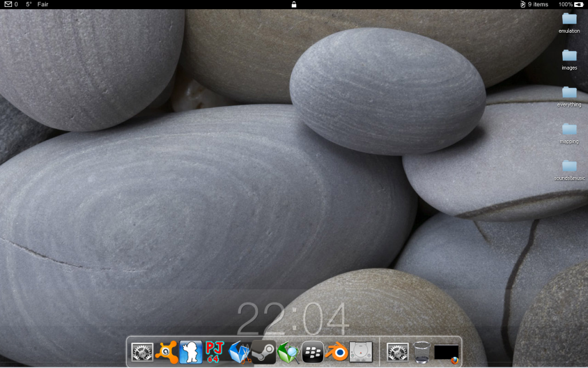Launch Steam from the dock

pyautogui.click(x=264, y=352)
